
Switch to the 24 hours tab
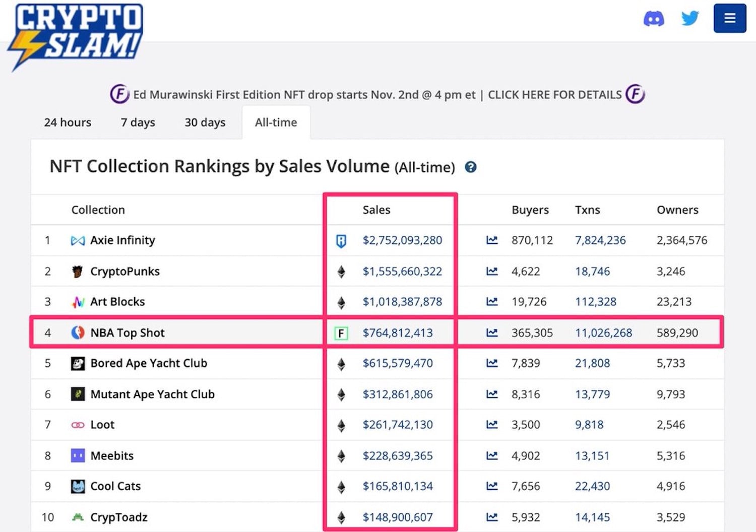68,122
